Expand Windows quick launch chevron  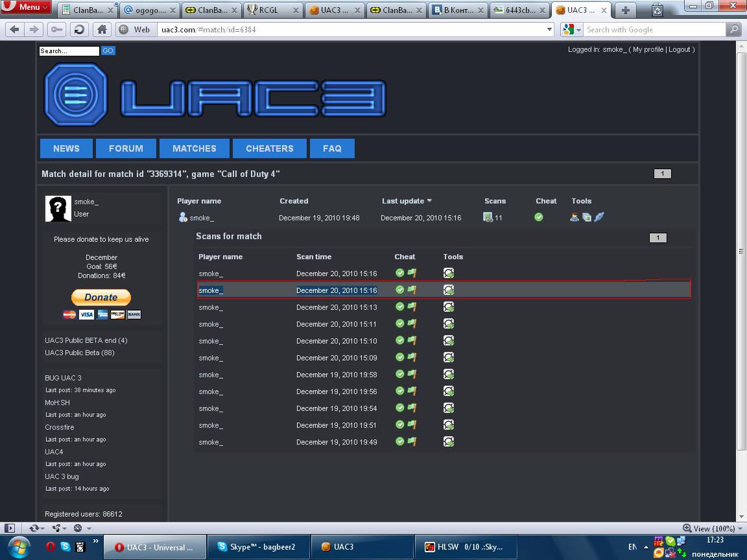(x=96, y=541)
